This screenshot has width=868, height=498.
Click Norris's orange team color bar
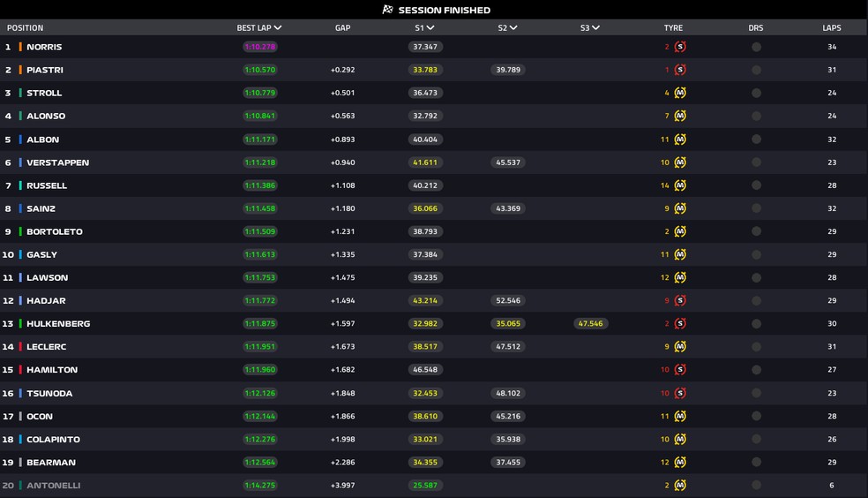[x=20, y=47]
